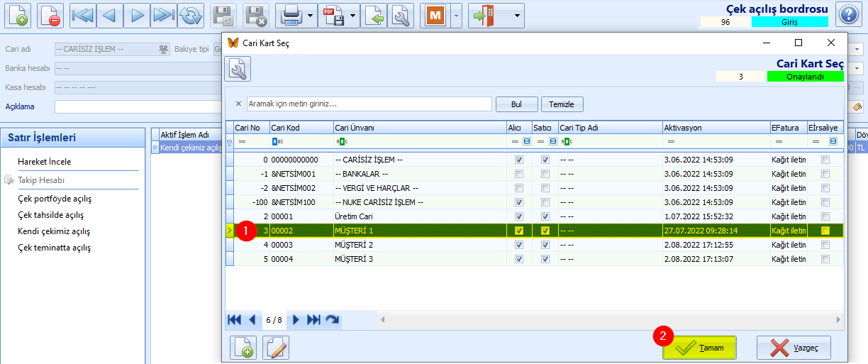The height and width of the screenshot is (364, 868).
Task: Jump to last record in grid navigator
Action: (x=313, y=320)
